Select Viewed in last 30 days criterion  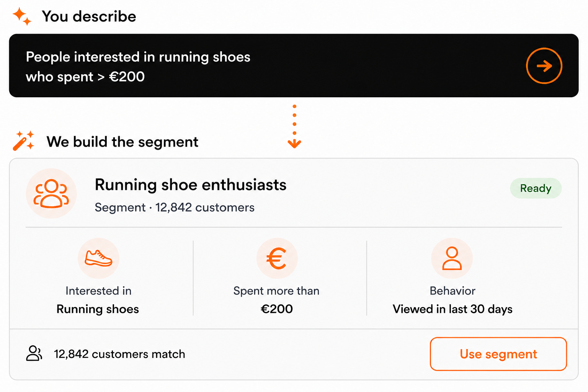(452, 309)
